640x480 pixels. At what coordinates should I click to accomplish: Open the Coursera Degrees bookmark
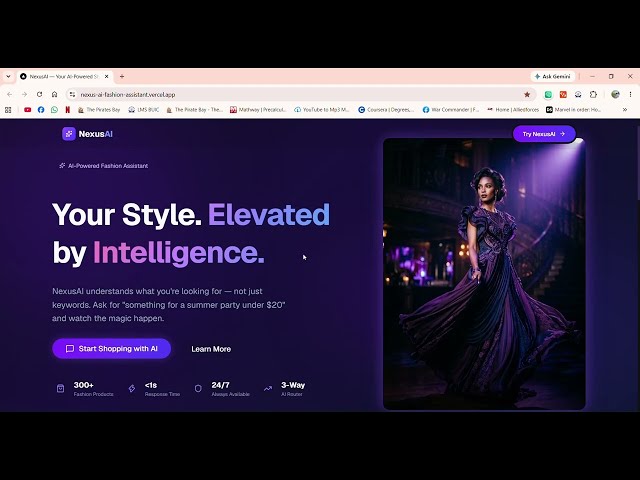(386, 109)
